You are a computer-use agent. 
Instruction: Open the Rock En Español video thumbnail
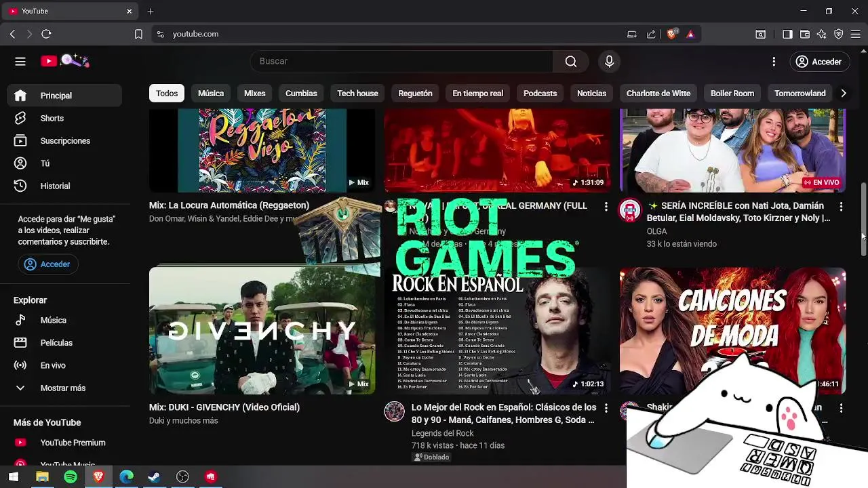click(x=497, y=331)
